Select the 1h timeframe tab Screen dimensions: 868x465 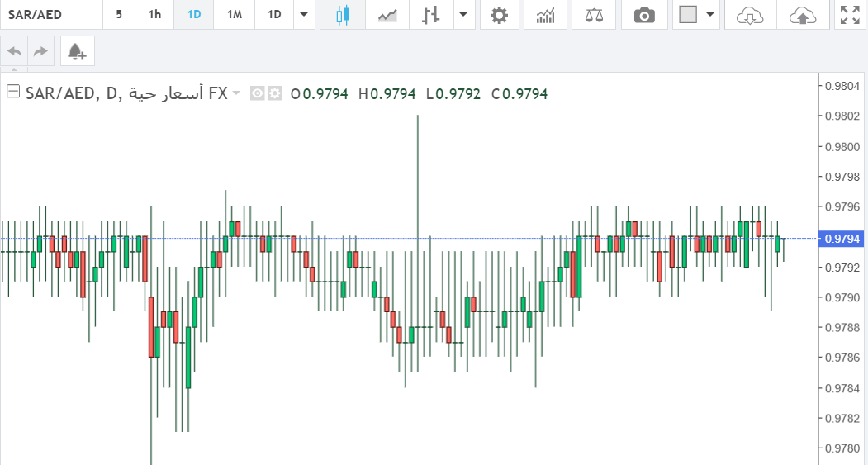coord(154,15)
